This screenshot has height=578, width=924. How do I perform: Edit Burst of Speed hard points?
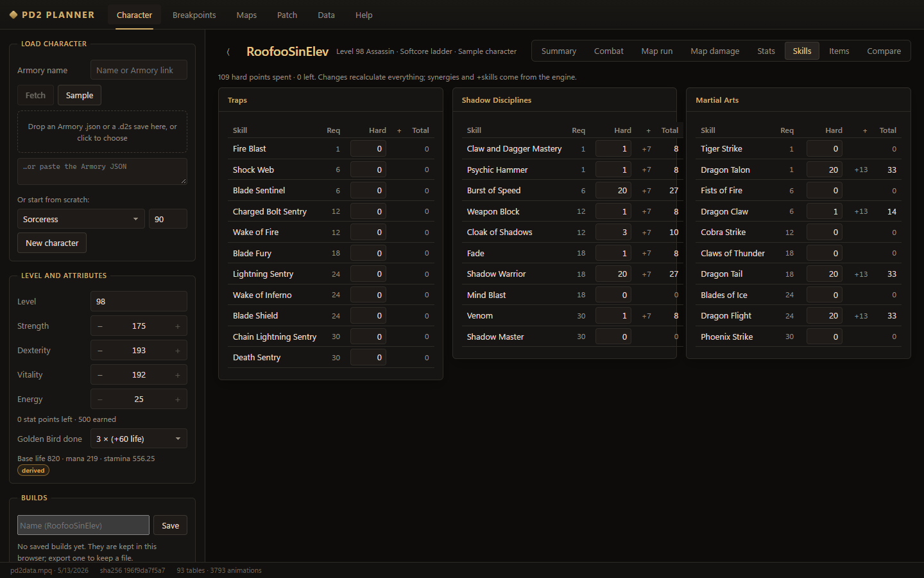pos(613,191)
